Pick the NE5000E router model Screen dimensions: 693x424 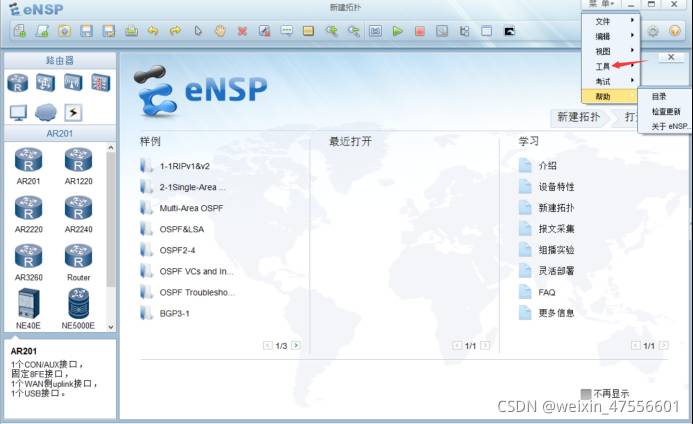tap(78, 309)
